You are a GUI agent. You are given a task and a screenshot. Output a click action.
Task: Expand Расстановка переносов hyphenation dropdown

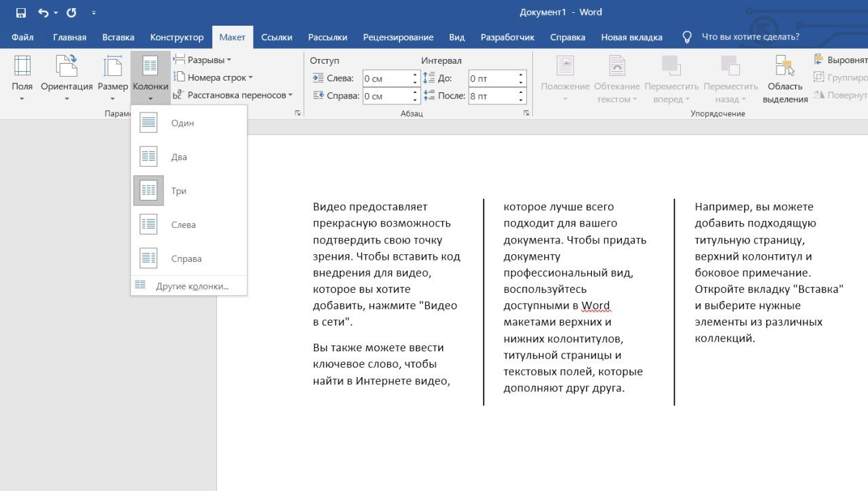234,96
